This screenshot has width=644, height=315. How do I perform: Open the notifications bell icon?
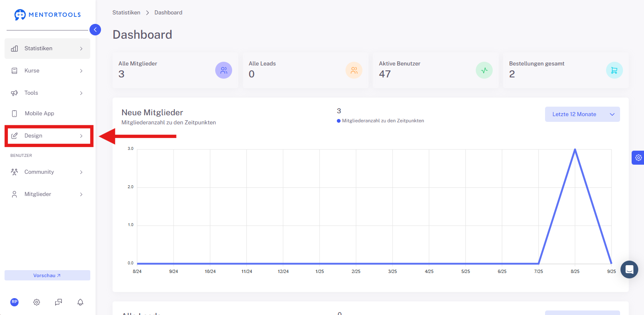80,302
